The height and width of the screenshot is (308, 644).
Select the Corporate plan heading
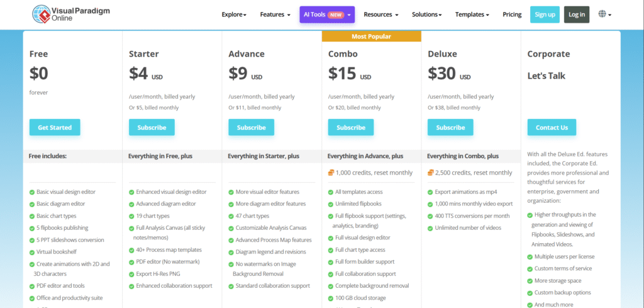tap(548, 54)
